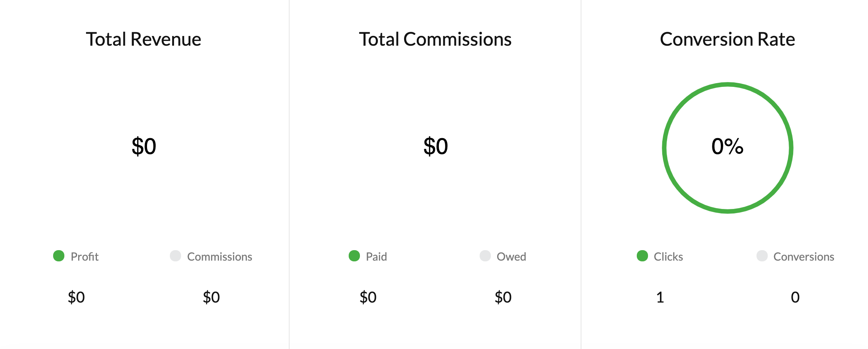The height and width of the screenshot is (349, 868).
Task: Click the gray Owed legend dot
Action: (485, 256)
